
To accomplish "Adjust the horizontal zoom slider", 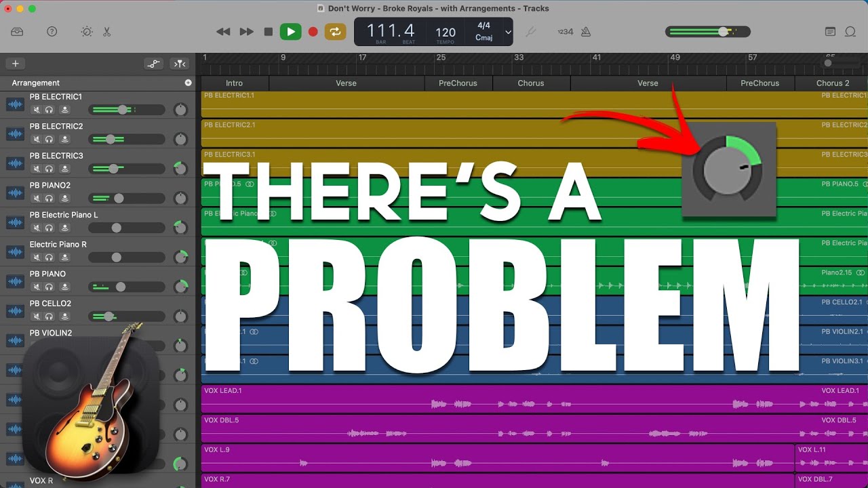I will coord(840,63).
